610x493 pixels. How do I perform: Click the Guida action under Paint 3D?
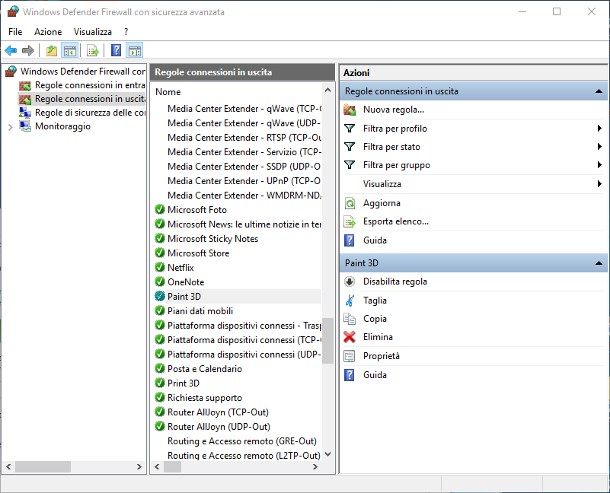tap(375, 375)
